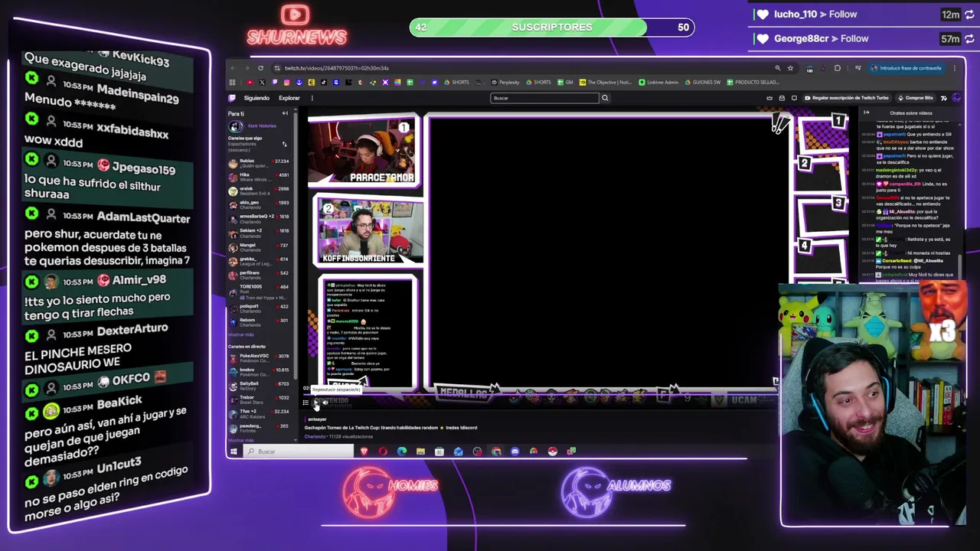
Task: Open Opera browser from taskbar
Action: click(x=383, y=452)
